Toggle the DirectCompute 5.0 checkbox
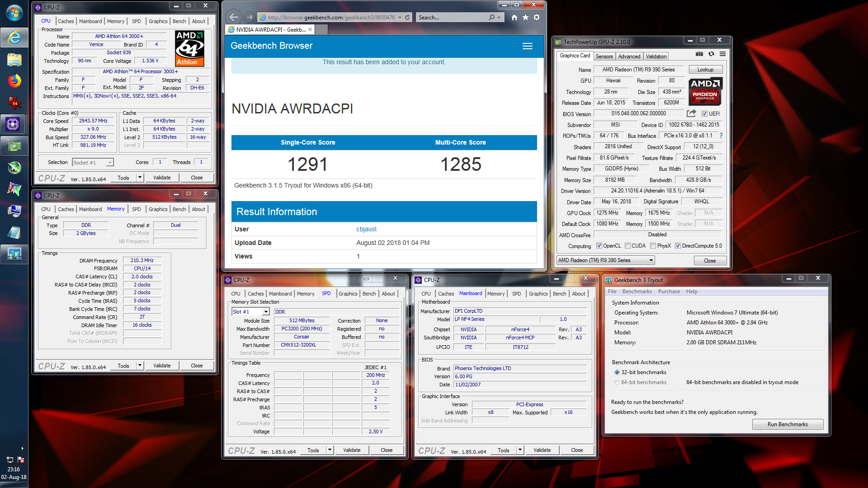Image resolution: width=868 pixels, height=488 pixels. point(678,246)
